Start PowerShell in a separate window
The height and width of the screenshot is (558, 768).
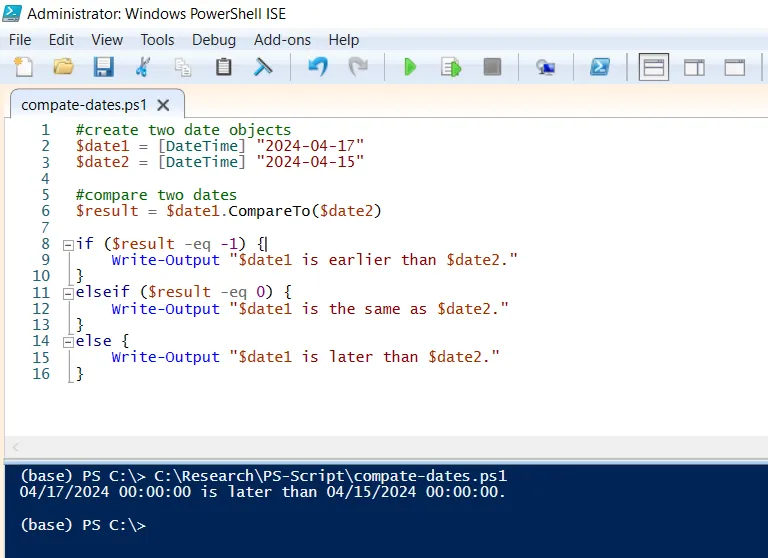599,67
